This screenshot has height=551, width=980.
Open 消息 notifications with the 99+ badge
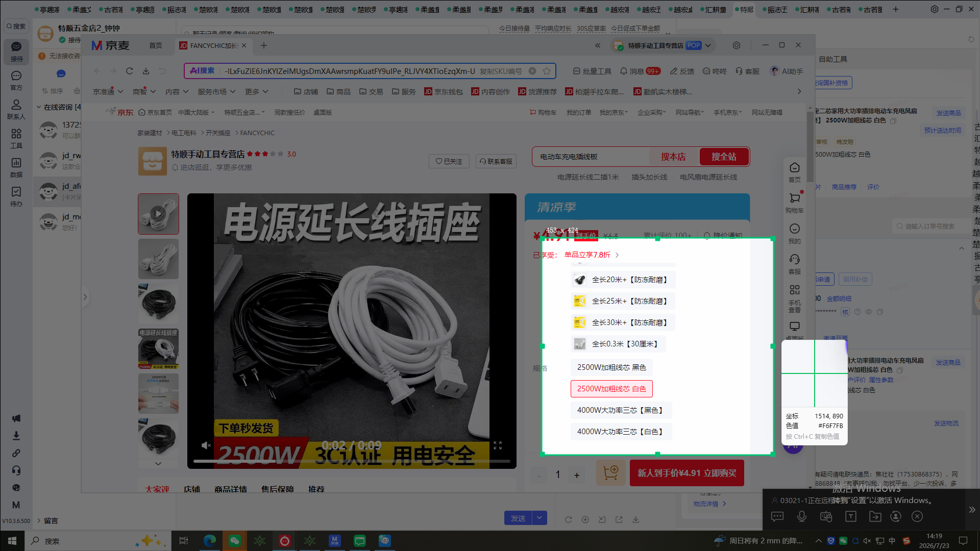pyautogui.click(x=640, y=71)
